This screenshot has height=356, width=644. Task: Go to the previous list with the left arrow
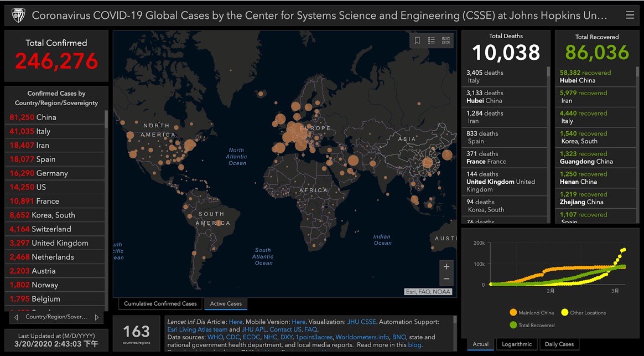pos(16,317)
